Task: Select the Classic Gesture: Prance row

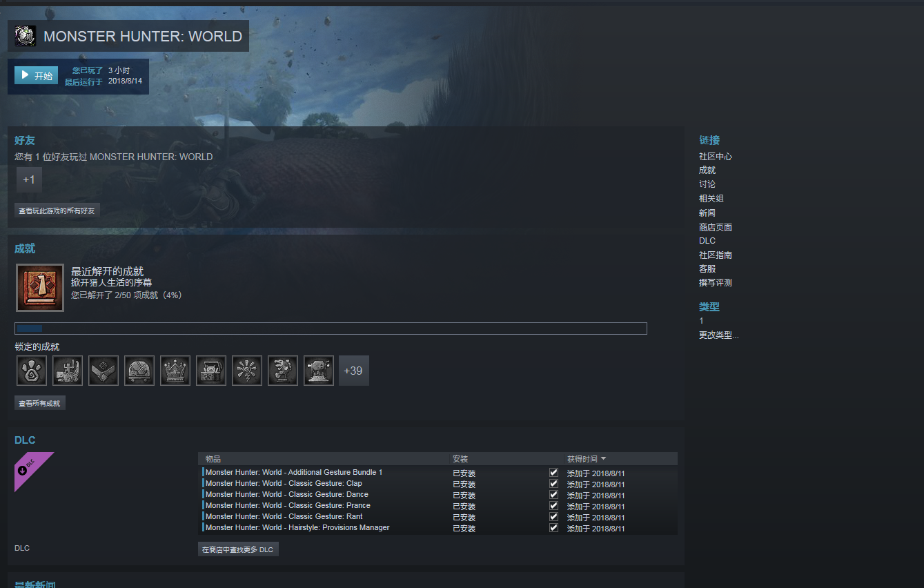Action: coord(438,506)
